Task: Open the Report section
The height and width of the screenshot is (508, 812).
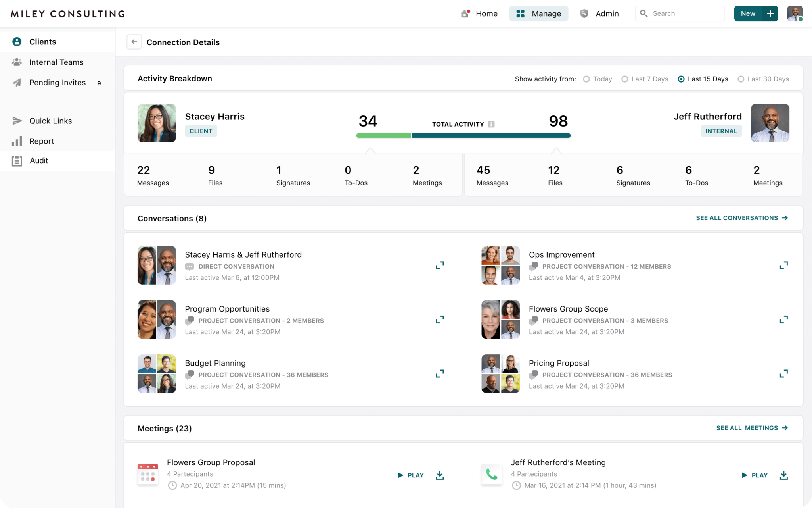Action: coord(41,141)
